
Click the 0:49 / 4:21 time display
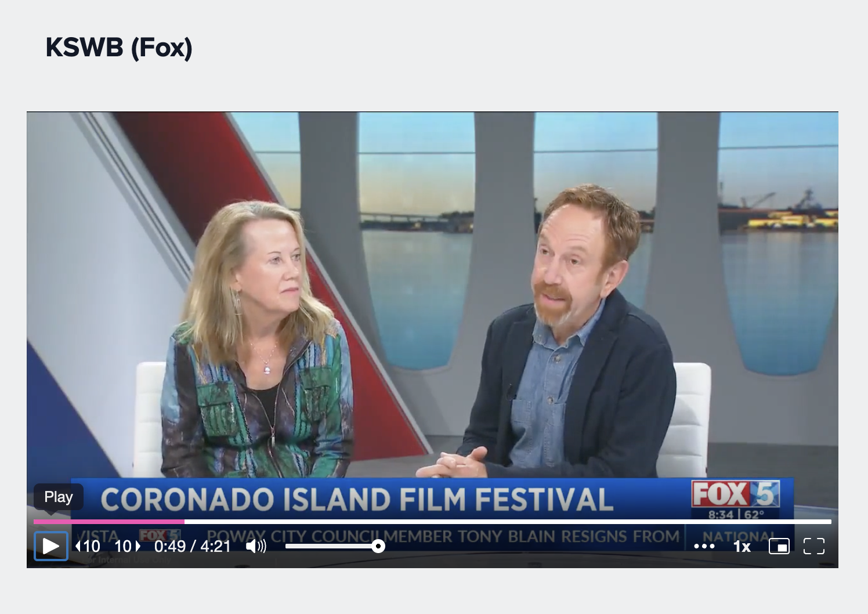(193, 546)
